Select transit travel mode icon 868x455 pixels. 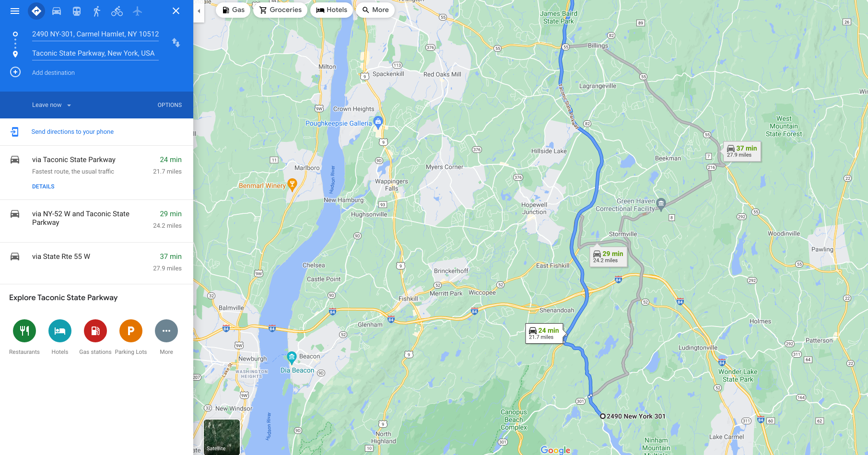pos(77,11)
